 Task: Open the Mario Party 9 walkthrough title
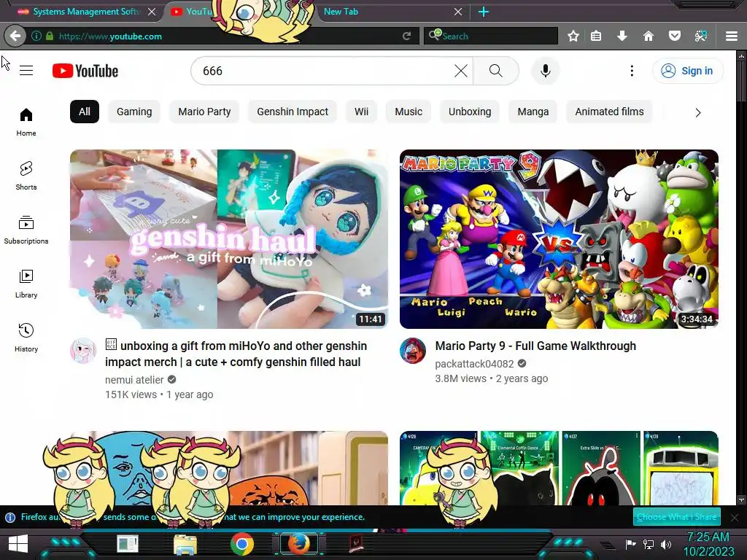pos(535,346)
